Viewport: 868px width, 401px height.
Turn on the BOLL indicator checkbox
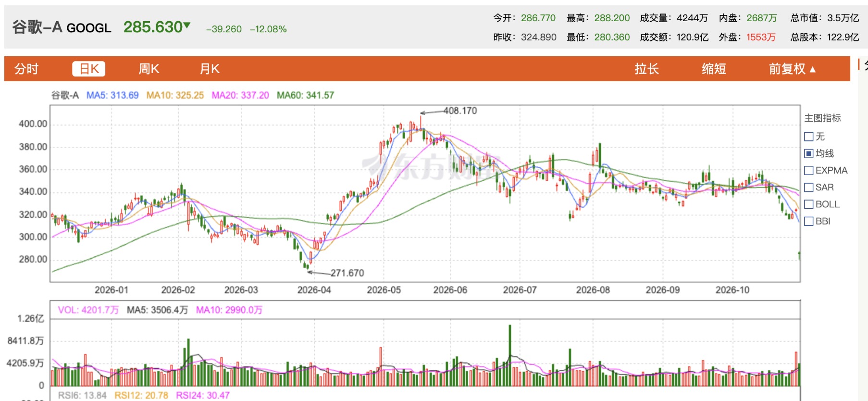(809, 204)
